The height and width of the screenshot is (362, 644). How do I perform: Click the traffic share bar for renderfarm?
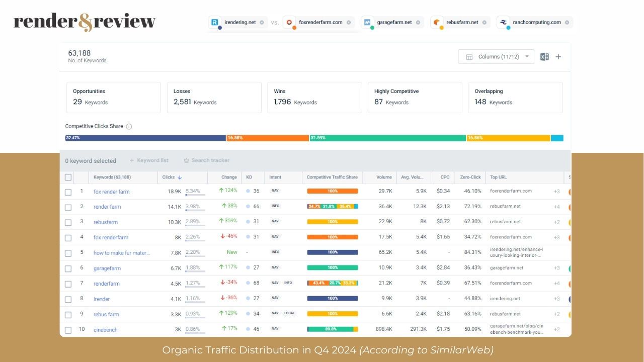click(x=333, y=284)
